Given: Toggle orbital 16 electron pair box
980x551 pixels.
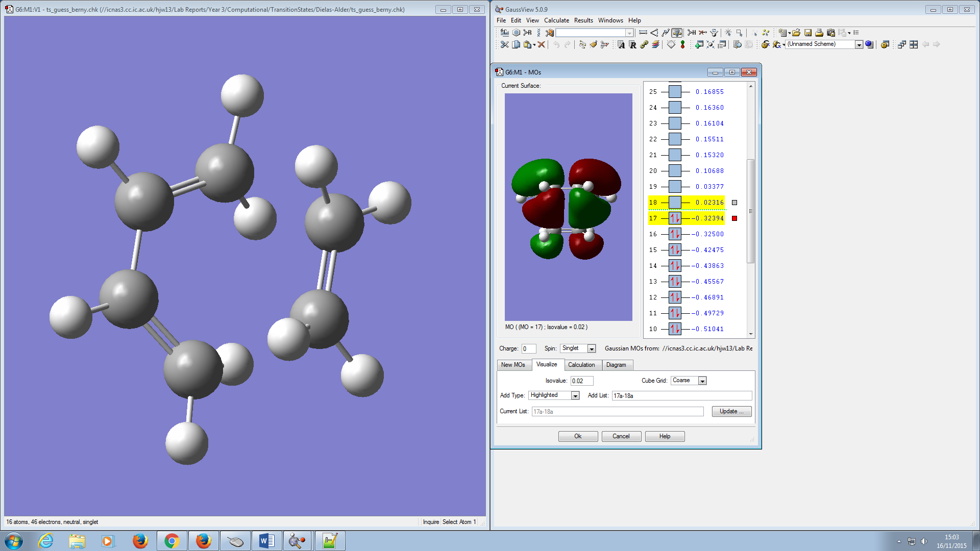Looking at the screenshot, I should coord(675,234).
